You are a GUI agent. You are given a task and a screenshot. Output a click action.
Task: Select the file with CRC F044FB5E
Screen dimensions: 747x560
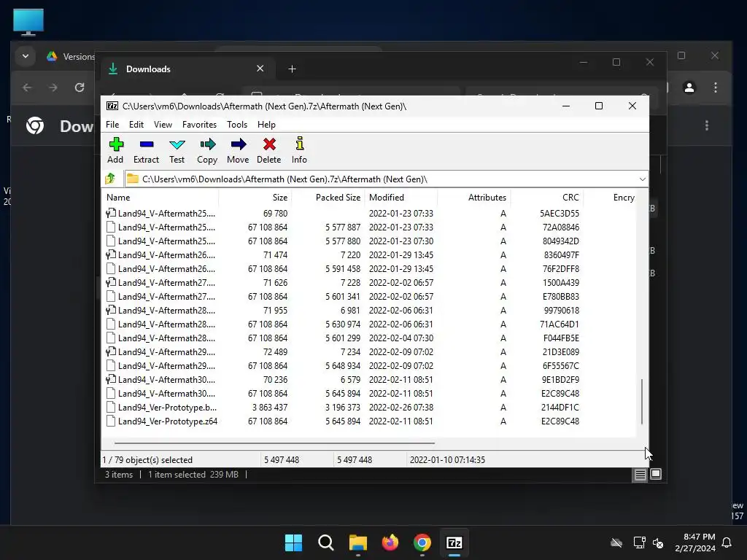tap(368, 338)
